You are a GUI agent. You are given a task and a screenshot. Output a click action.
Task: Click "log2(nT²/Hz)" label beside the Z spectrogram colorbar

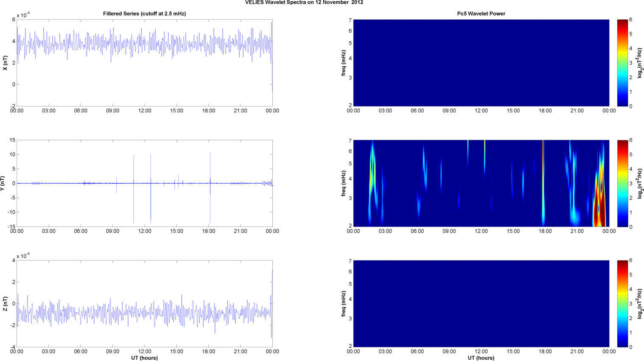click(x=640, y=304)
